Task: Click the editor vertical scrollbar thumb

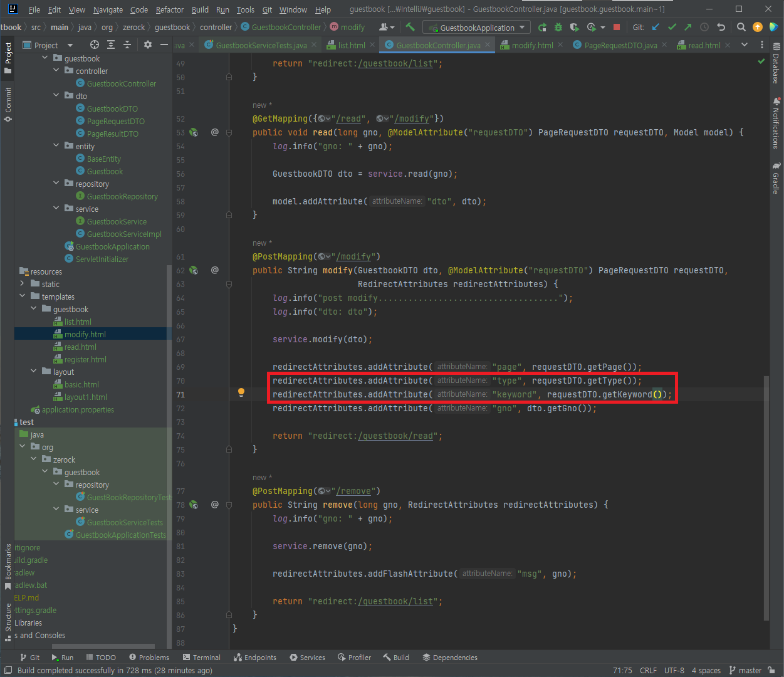Action: click(766, 498)
